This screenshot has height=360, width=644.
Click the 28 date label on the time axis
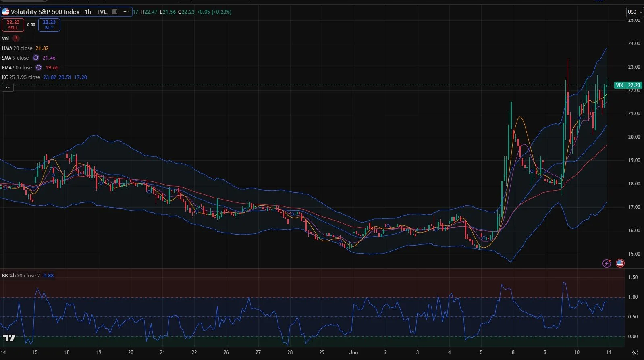(x=290, y=352)
